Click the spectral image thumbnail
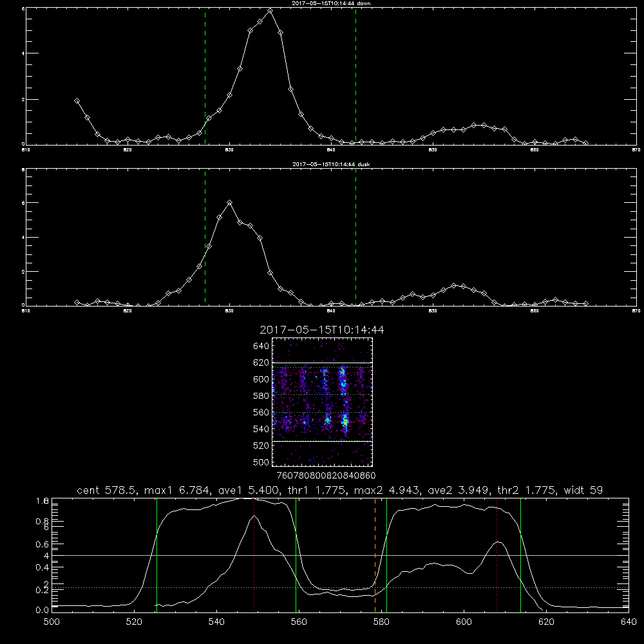 [x=323, y=402]
